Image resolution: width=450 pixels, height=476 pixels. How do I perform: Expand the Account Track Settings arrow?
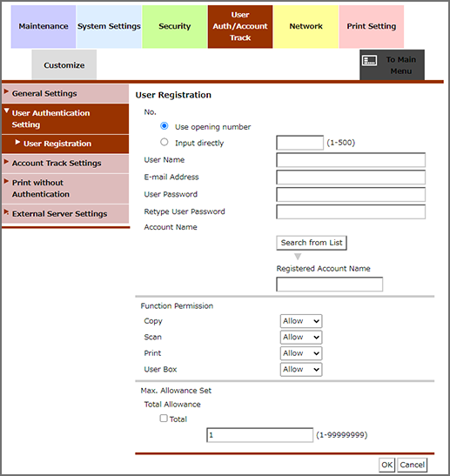click(6, 162)
